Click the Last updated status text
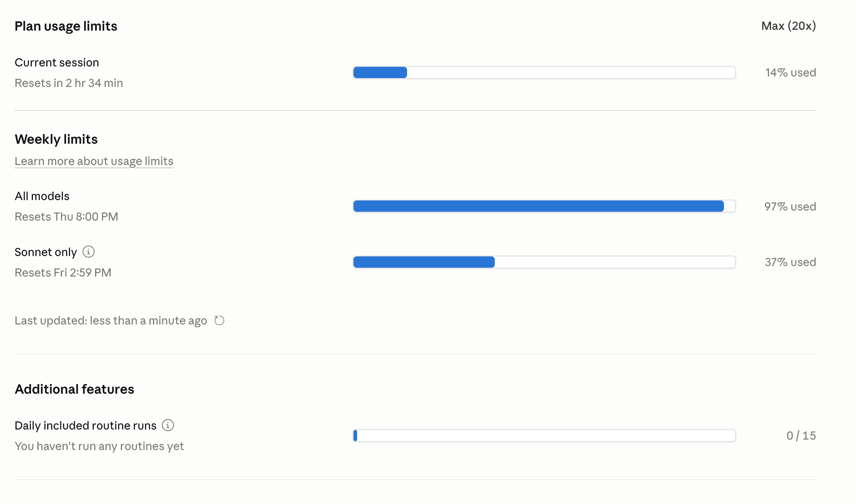This screenshot has height=504, width=856. click(111, 320)
